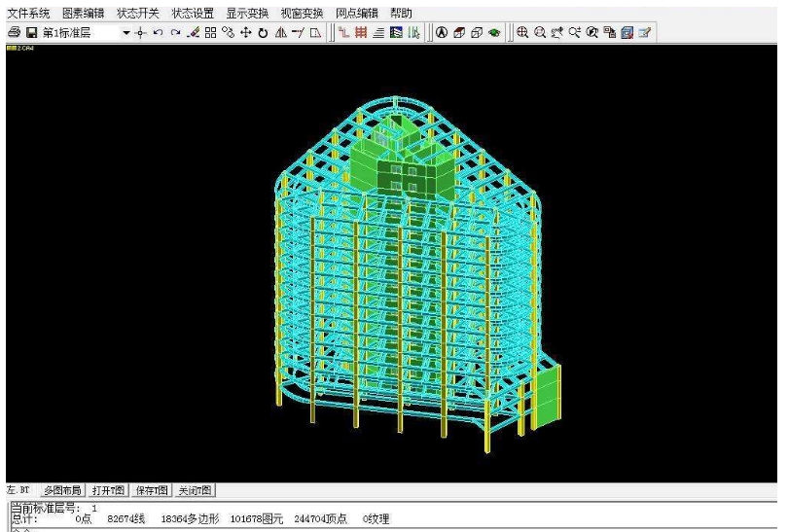Click the mirror triangles tool icon
Image resolution: width=788 pixels, height=532 pixels.
tap(280, 32)
